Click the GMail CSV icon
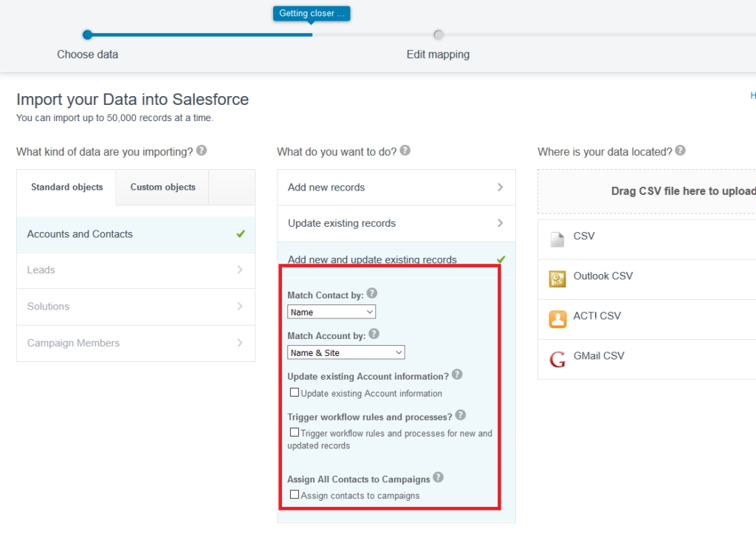The height and width of the screenshot is (540, 756). click(557, 359)
